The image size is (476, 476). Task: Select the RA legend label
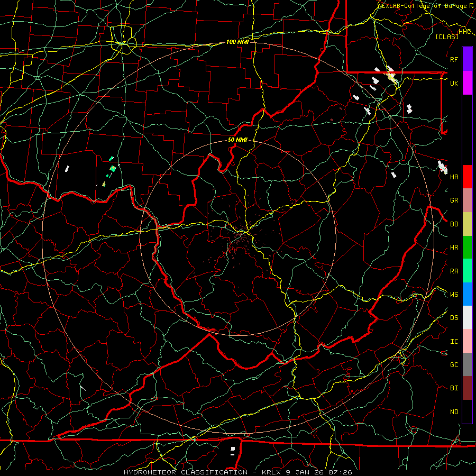tap(454, 271)
